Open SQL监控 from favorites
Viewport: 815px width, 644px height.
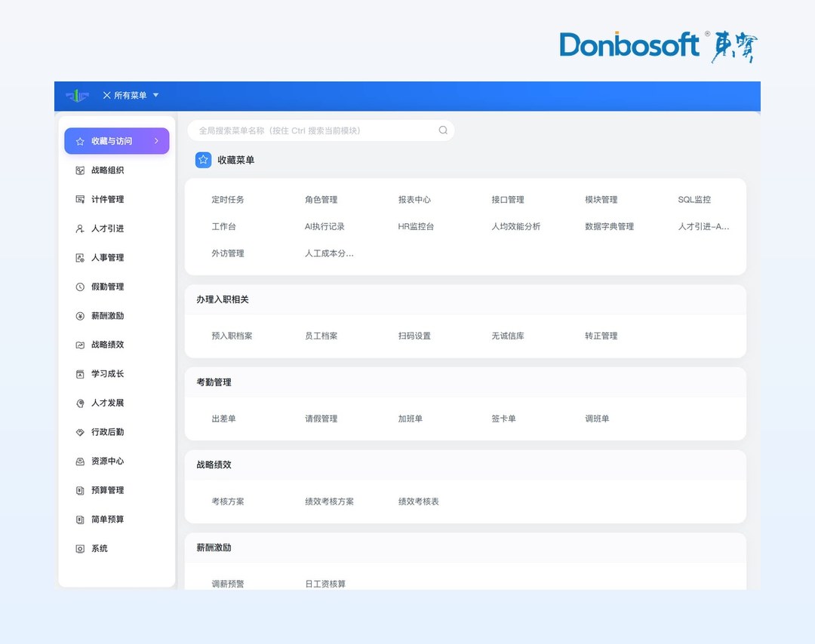coord(694,199)
